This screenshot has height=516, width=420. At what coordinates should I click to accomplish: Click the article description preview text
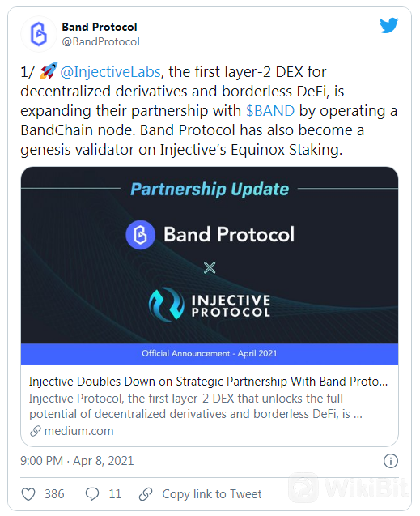(x=196, y=406)
